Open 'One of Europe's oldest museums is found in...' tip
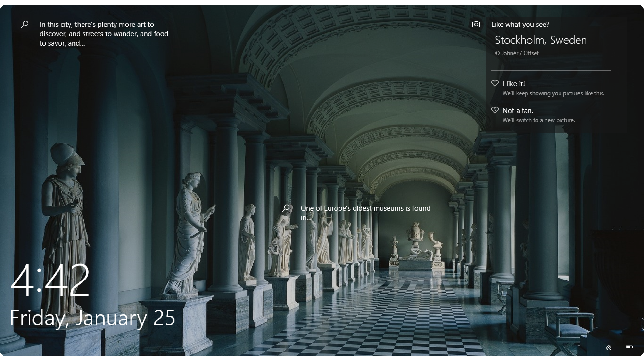 pyautogui.click(x=365, y=213)
